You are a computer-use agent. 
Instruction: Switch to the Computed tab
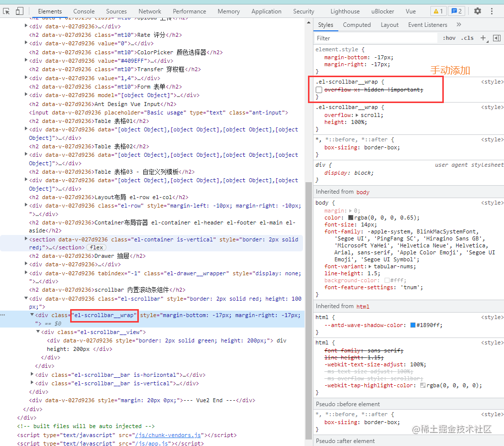click(357, 24)
